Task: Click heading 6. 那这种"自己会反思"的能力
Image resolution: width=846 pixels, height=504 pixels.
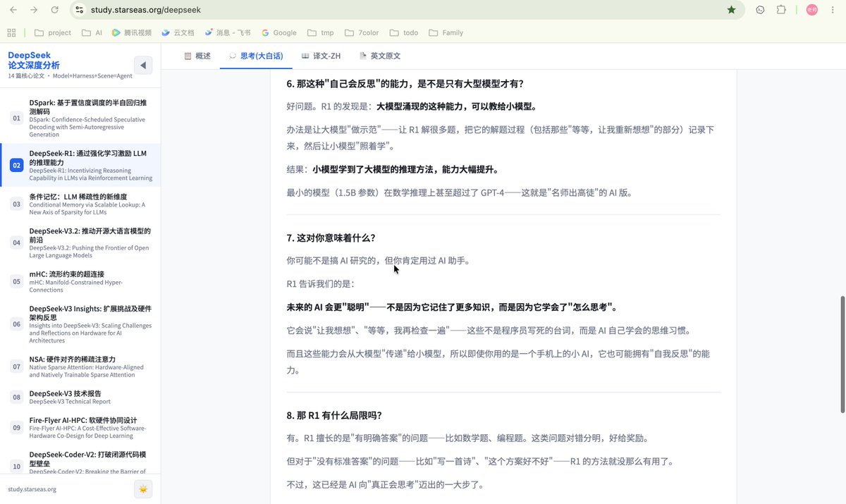Action: [405, 84]
